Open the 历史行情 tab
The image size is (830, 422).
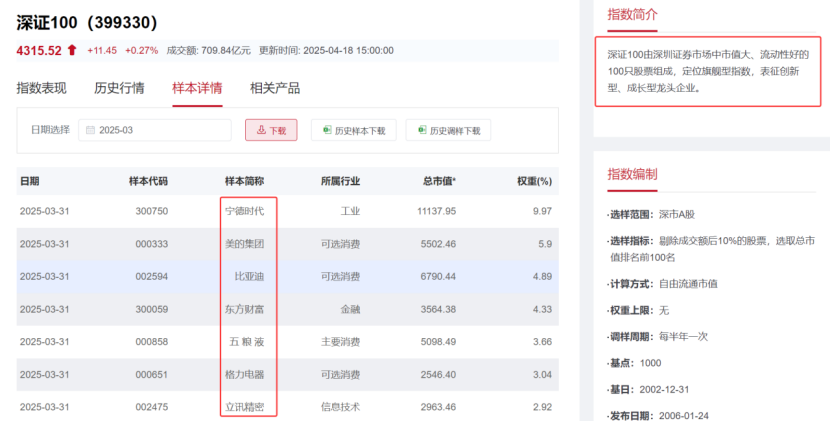(119, 88)
